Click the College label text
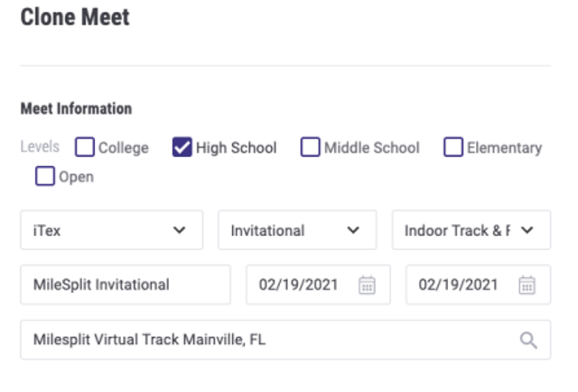 pyautogui.click(x=124, y=148)
